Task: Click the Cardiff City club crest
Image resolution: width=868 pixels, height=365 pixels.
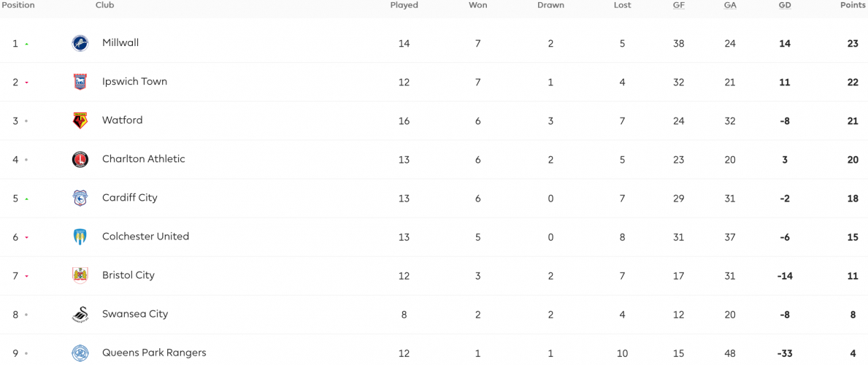Action: point(80,199)
